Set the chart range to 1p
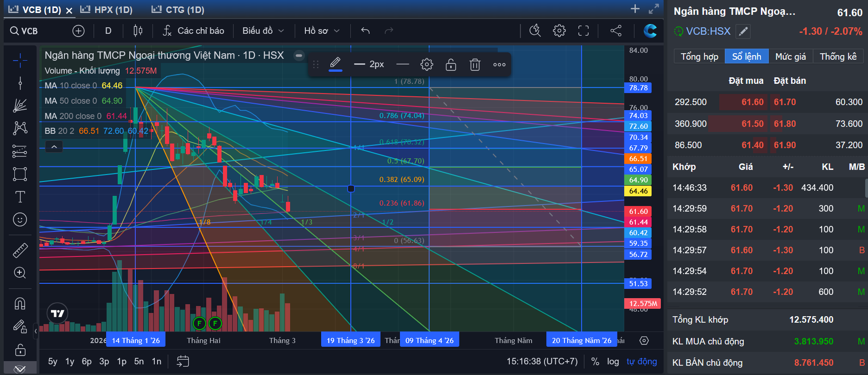868x375 pixels. point(121,361)
